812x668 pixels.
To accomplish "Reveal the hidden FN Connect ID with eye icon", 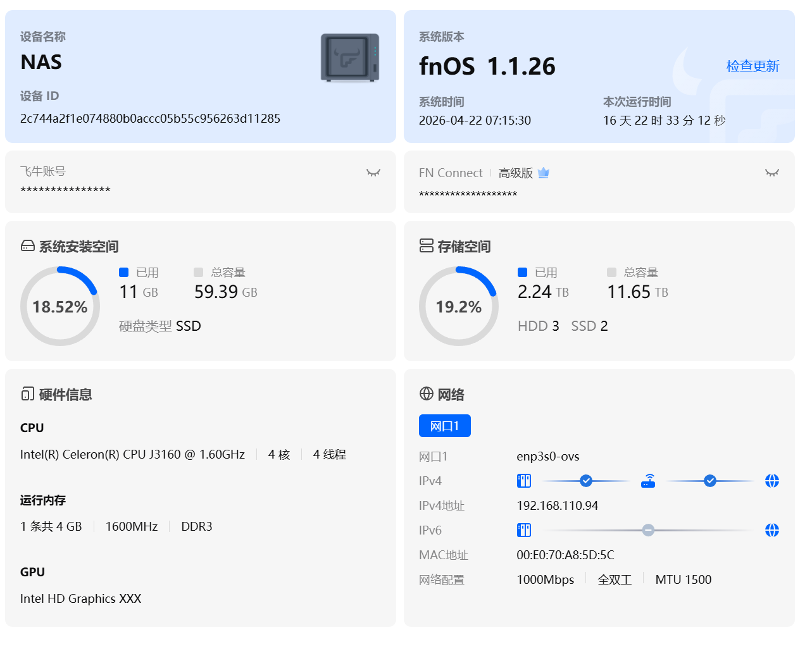I will 771,172.
